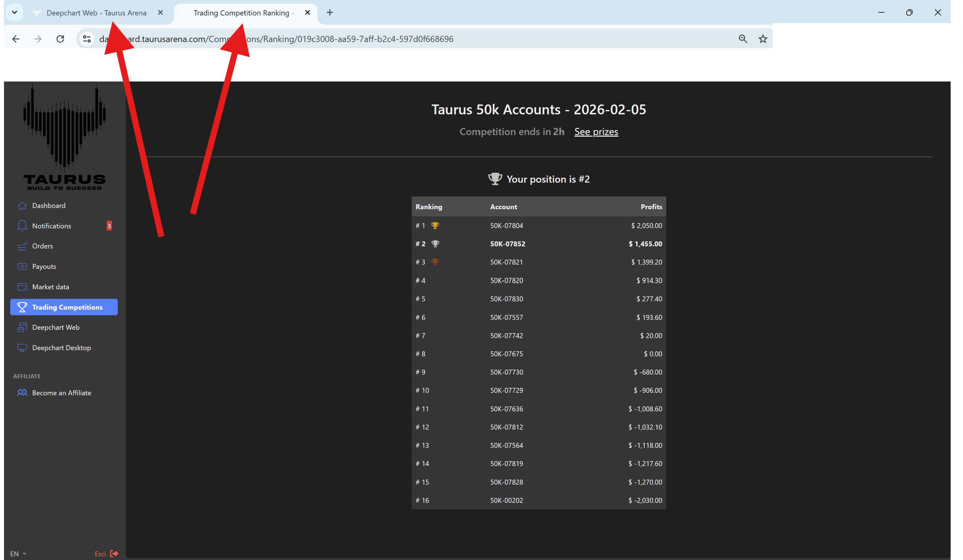The height and width of the screenshot is (560, 963).
Task: Open Deepchart Desktop in the sidebar
Action: pos(61,348)
